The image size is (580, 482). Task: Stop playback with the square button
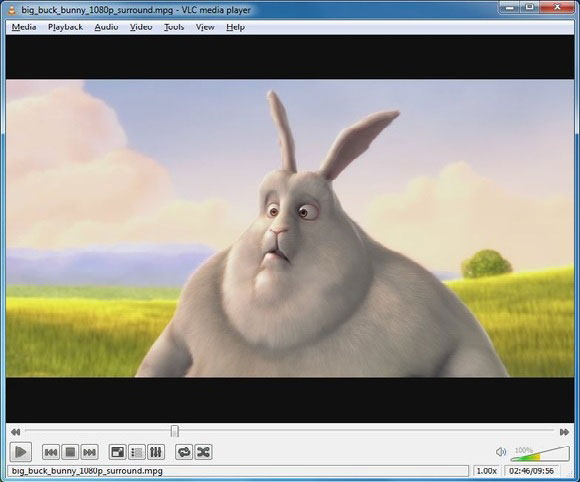pos(70,452)
